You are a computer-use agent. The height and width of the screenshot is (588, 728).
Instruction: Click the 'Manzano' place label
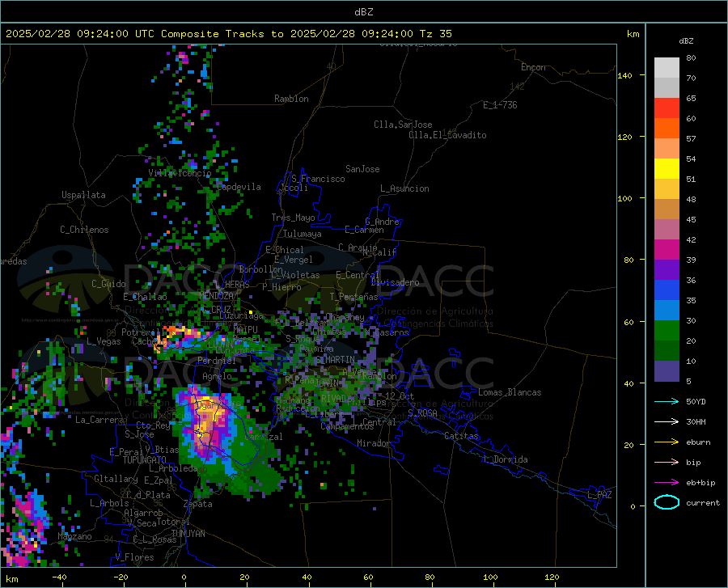pyautogui.click(x=74, y=536)
